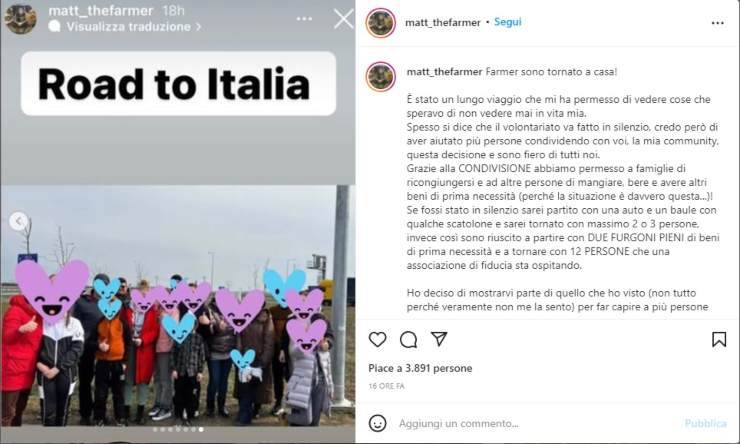Open story options three-dot menu
740x444 pixels.
click(x=304, y=19)
